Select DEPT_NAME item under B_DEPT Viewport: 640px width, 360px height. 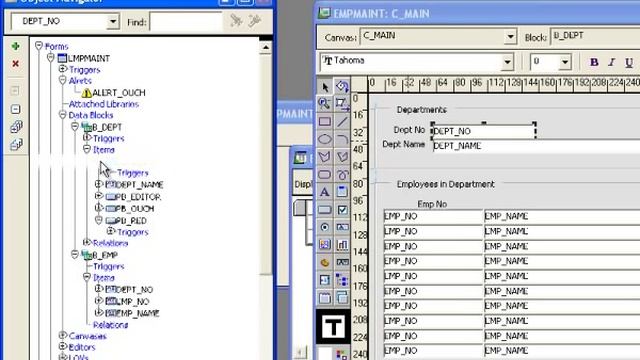coord(140,184)
